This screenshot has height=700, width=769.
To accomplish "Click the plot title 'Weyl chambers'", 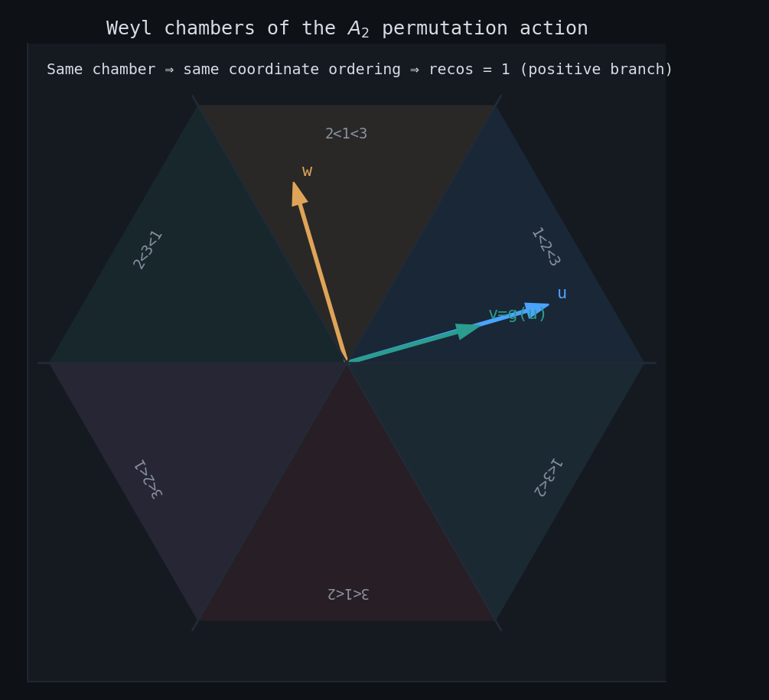I will pos(181,28).
